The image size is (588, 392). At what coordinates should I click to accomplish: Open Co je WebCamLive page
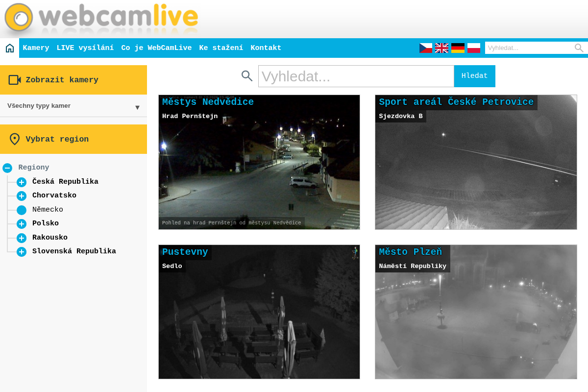pyautogui.click(x=156, y=48)
